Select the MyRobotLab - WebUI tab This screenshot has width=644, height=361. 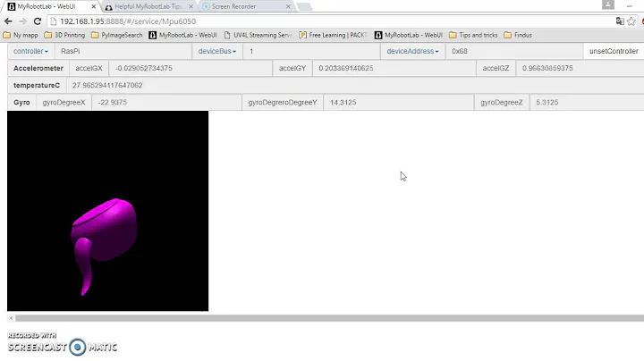click(51, 6)
